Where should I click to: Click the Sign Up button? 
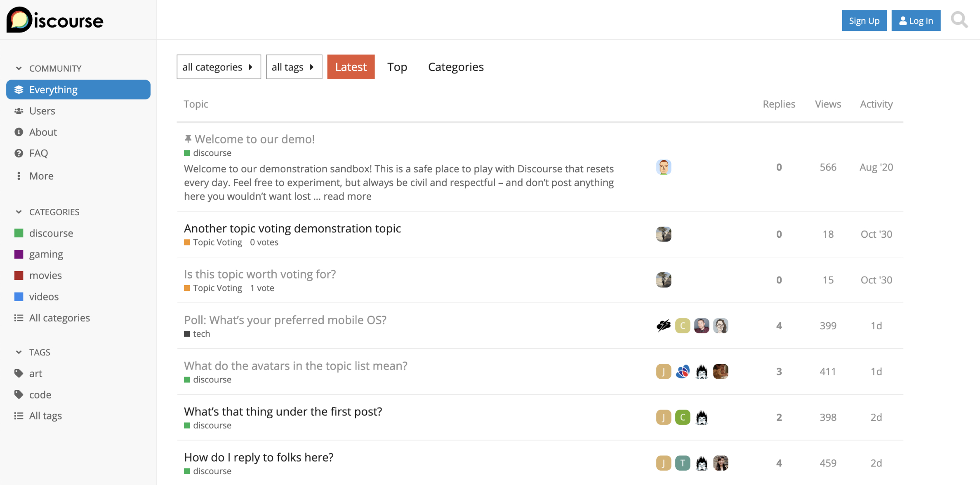[x=865, y=20]
